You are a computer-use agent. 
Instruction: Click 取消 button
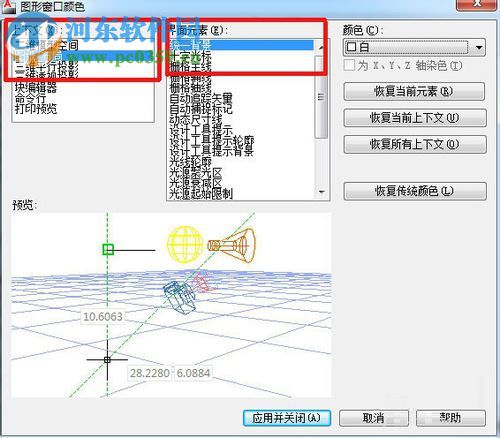[374, 418]
